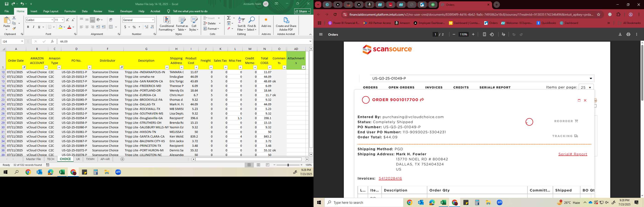Toggle Underline formatting
The height and width of the screenshot is (207, 644).
[x=39, y=27]
